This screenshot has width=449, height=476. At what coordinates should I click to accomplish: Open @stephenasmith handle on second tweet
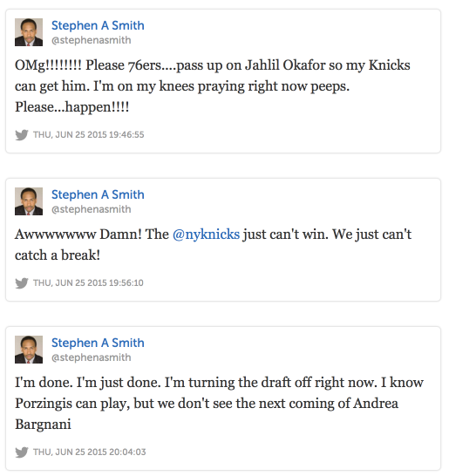pos(91,209)
